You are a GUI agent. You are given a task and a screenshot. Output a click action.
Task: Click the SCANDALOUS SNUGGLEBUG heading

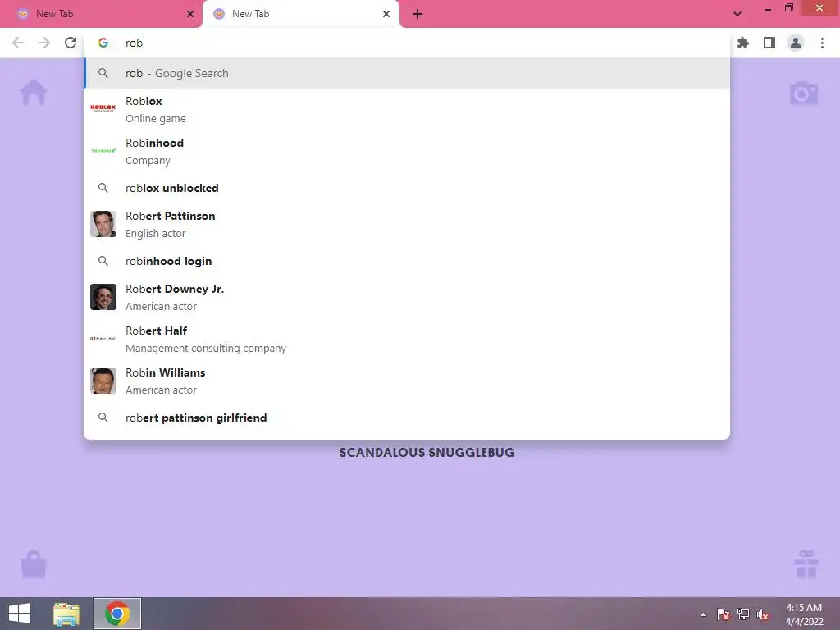(427, 452)
